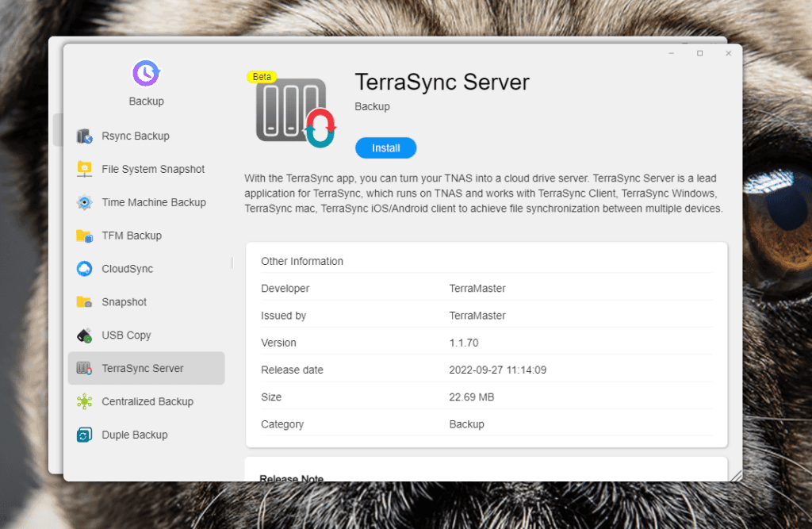Screen dimensions: 812x529
Task: Click the sidebar divider collapse handle
Action: (232, 263)
